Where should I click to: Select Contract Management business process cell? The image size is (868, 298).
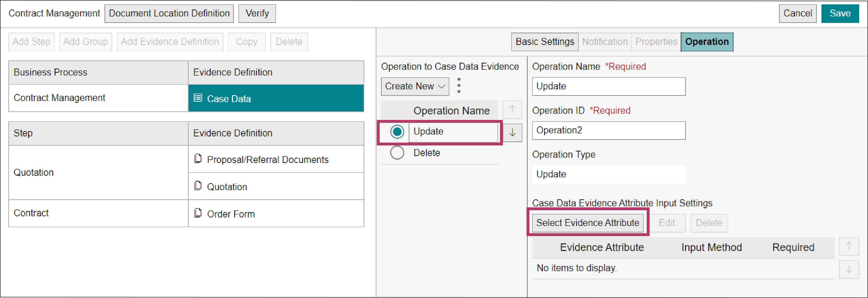coord(98,98)
